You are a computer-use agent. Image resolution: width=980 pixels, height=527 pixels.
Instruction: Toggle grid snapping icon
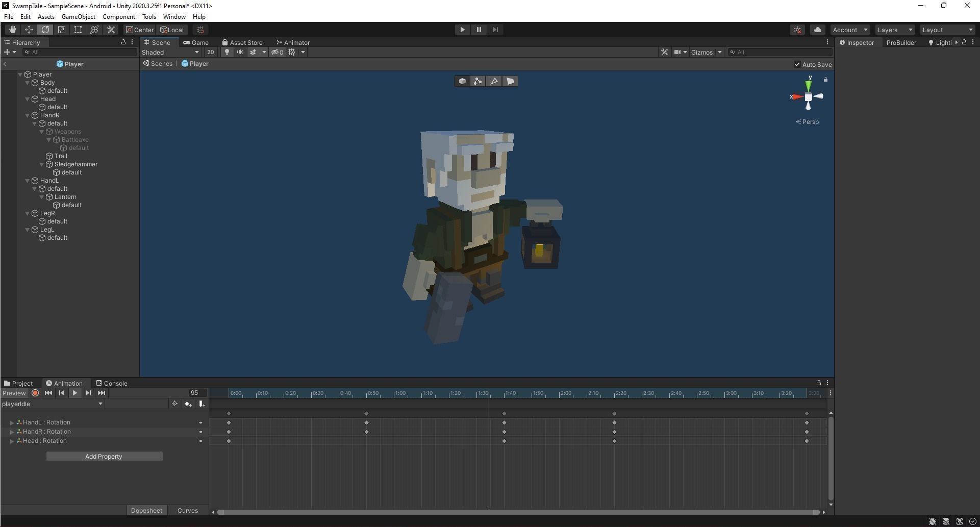tap(200, 30)
